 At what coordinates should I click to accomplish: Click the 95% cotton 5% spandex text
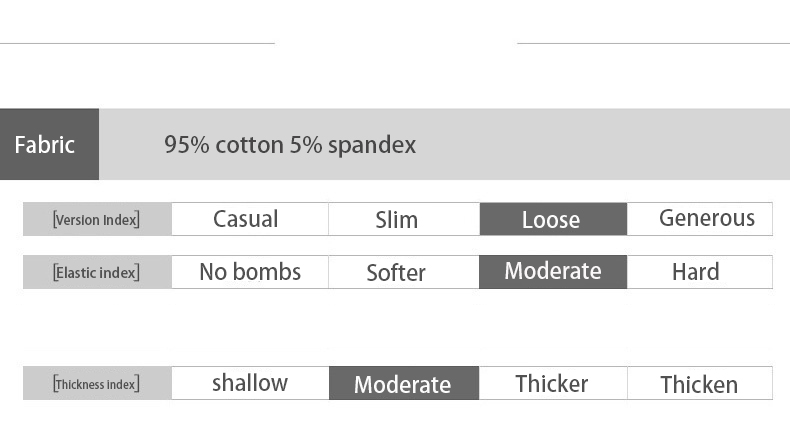pos(290,144)
